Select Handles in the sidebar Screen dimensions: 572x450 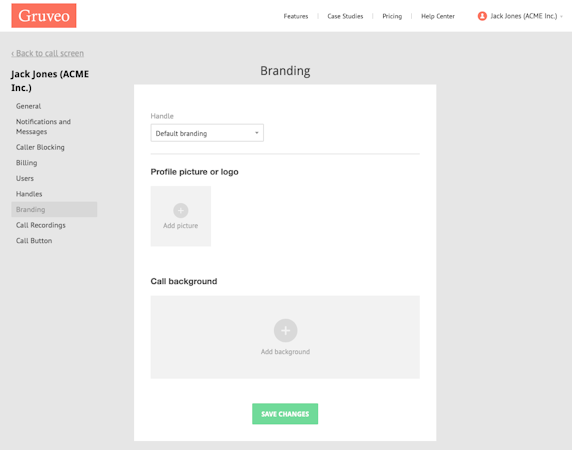pos(29,194)
